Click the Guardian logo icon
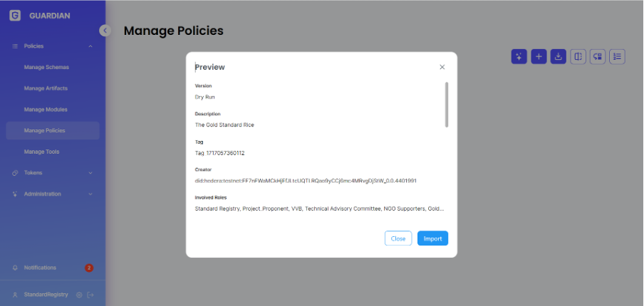 click(x=15, y=15)
